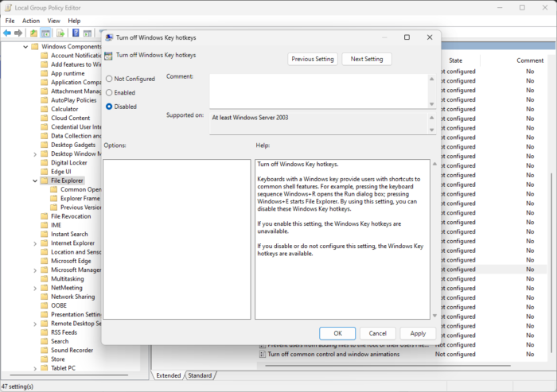Open the blue Help toolbar icon
The height and width of the screenshot is (392, 557).
tap(76, 33)
